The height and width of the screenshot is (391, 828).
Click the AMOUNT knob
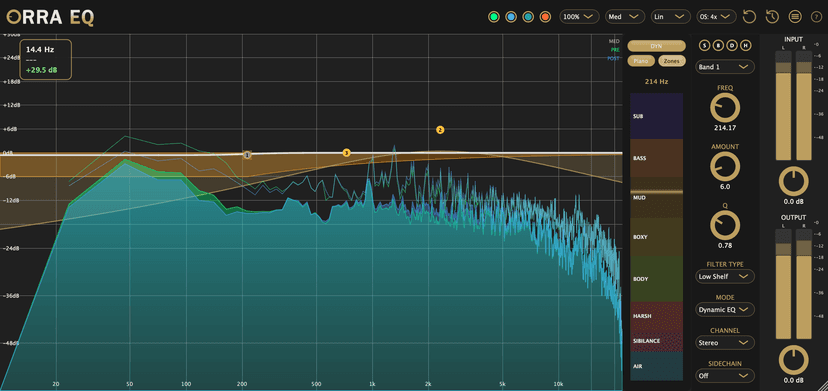(x=725, y=167)
